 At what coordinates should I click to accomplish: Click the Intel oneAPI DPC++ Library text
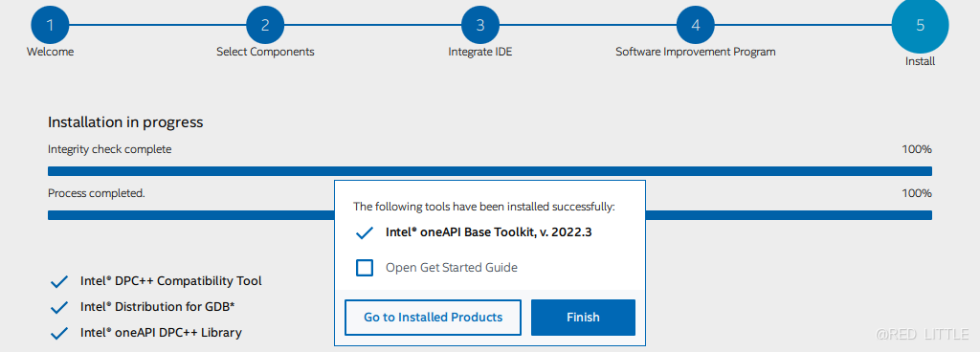click(x=161, y=333)
